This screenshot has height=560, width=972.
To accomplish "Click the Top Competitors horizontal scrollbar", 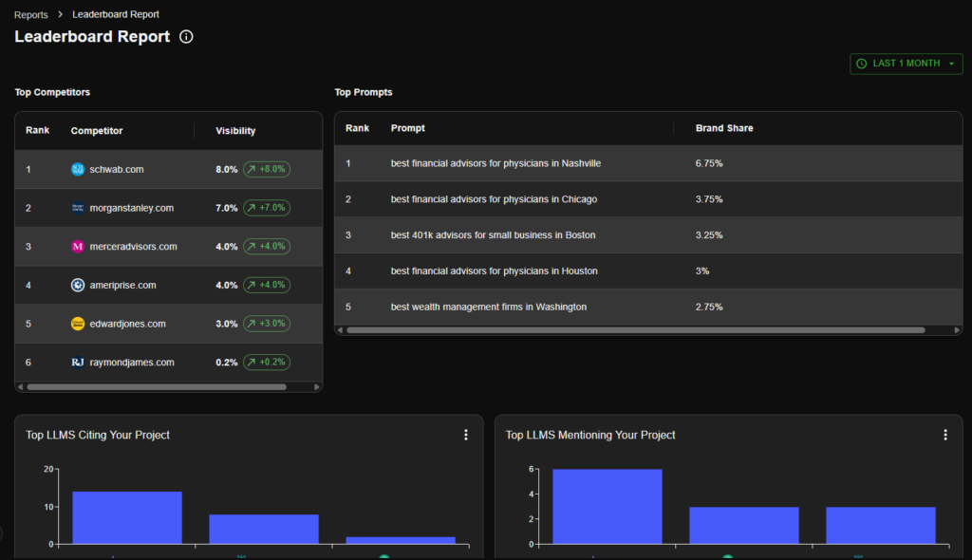I will point(157,387).
